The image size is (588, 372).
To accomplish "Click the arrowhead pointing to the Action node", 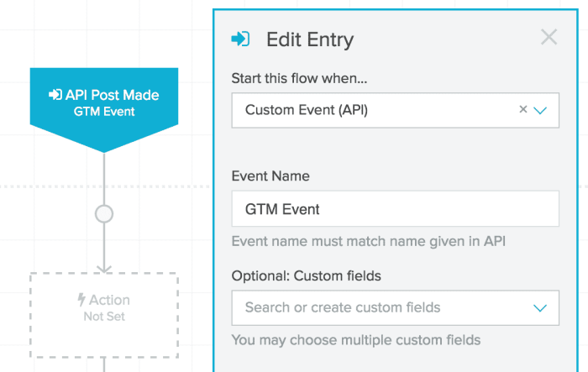I will (104, 267).
